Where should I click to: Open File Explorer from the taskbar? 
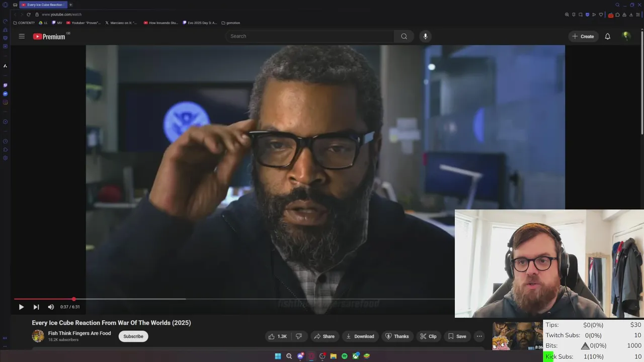click(333, 356)
